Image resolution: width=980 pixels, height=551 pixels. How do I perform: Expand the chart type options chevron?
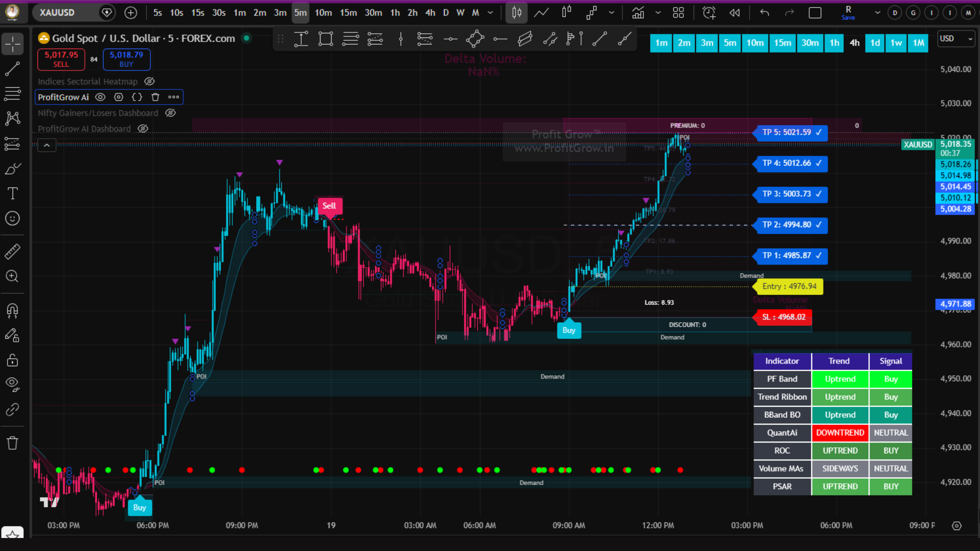coord(612,13)
